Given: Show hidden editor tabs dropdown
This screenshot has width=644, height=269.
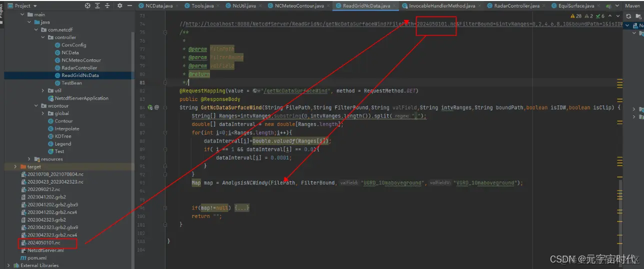Looking at the screenshot, I should coord(616,5).
